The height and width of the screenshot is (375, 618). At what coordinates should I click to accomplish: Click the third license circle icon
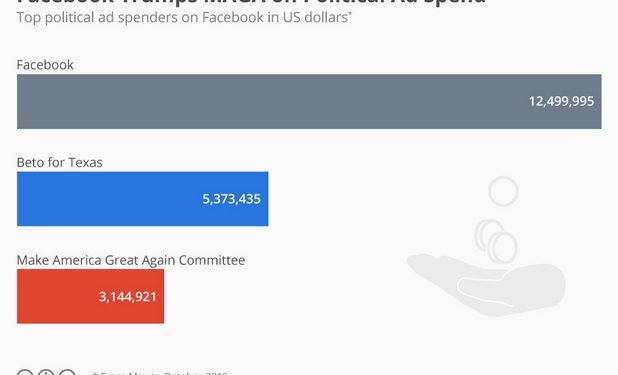pyautogui.click(x=67, y=373)
